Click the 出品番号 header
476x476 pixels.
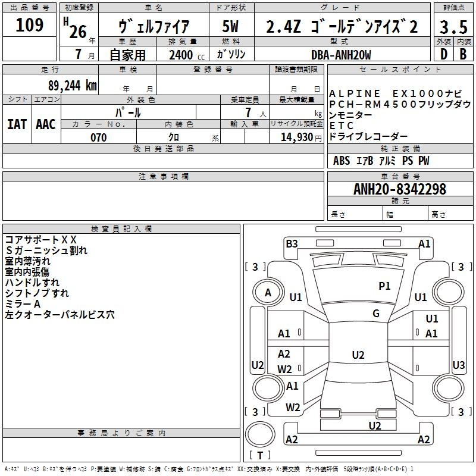29,8
